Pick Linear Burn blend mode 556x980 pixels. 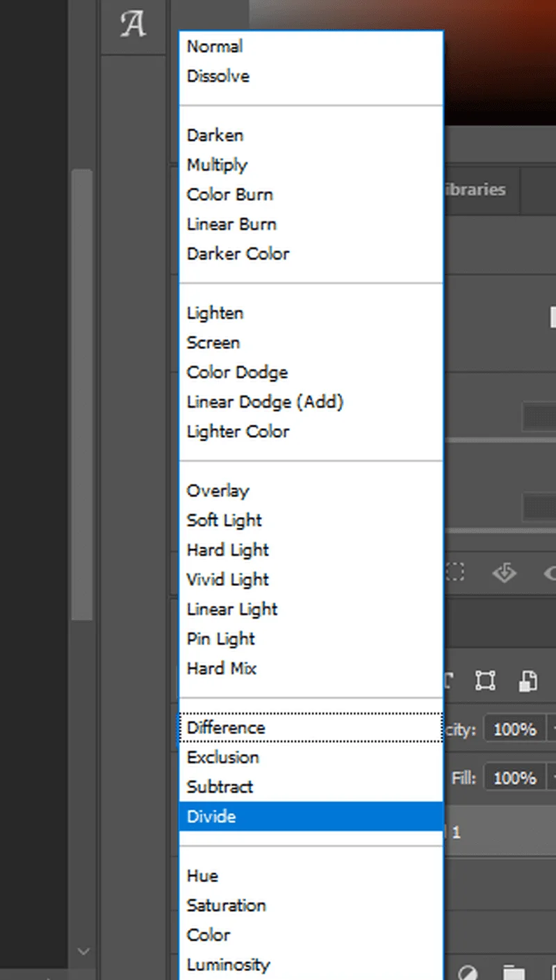311,224
